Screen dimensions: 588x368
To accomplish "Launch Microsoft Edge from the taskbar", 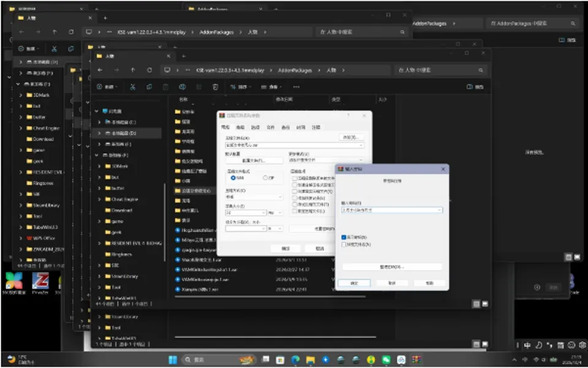I will click(295, 360).
